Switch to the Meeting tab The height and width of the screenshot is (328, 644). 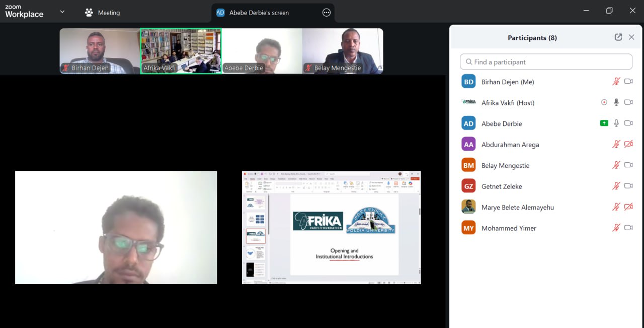[x=108, y=13]
